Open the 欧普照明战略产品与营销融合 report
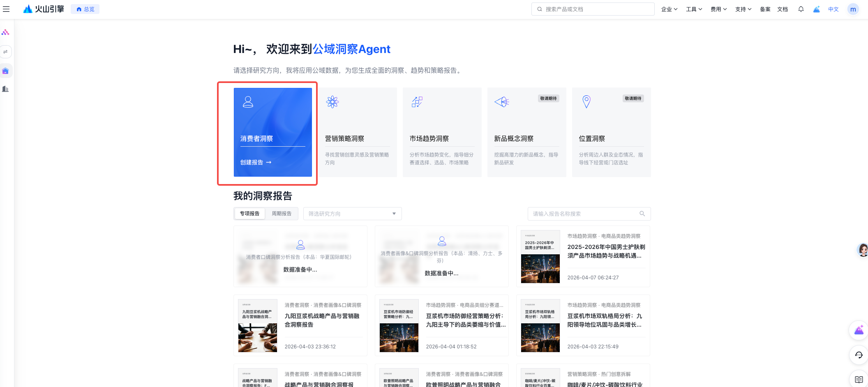This screenshot has width=868, height=387. pyautogui.click(x=442, y=376)
